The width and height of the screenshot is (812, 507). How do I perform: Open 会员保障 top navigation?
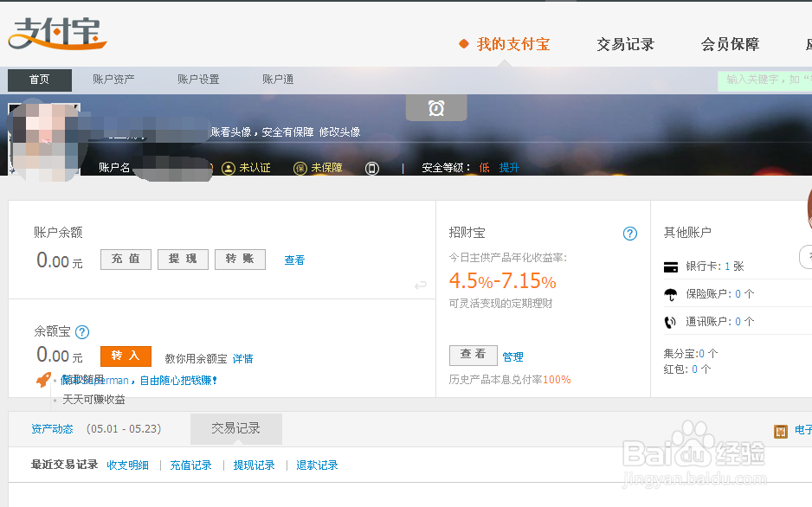pos(730,44)
